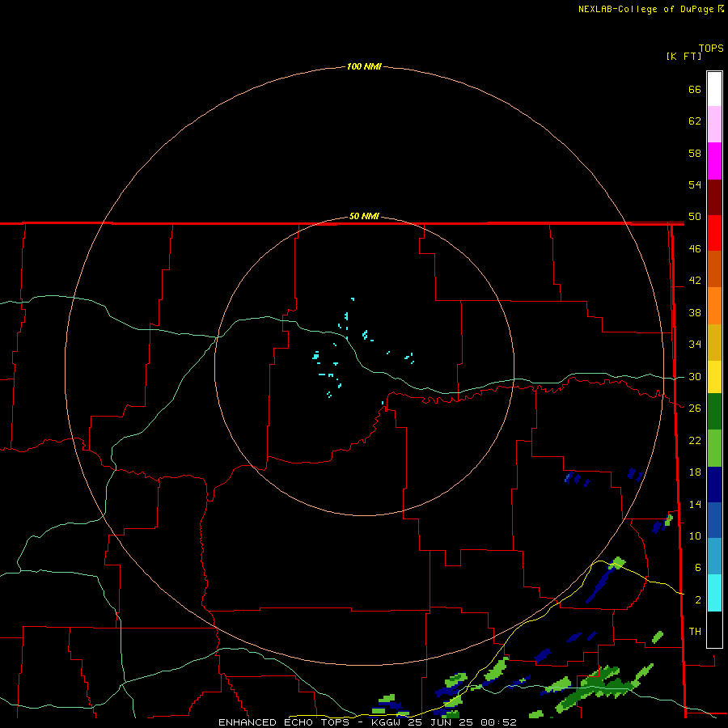The width and height of the screenshot is (728, 728).
Task: Select the dark green legend swatch
Action: tap(714, 412)
